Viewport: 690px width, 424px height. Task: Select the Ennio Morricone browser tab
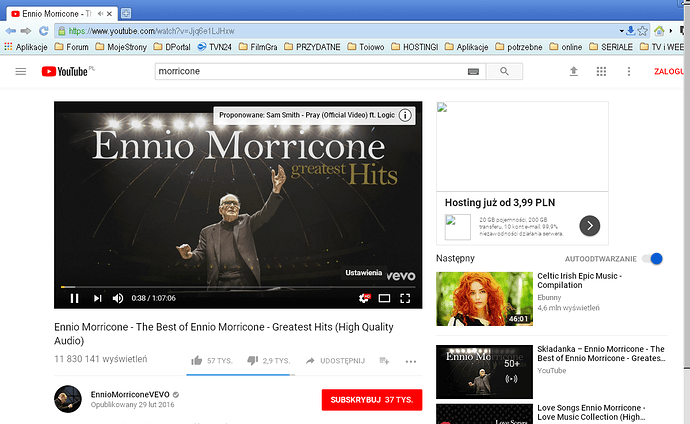point(62,14)
